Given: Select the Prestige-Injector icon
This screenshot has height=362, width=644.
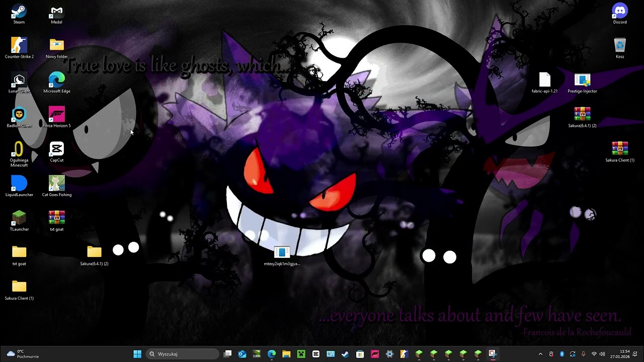Looking at the screenshot, I should (582, 83).
